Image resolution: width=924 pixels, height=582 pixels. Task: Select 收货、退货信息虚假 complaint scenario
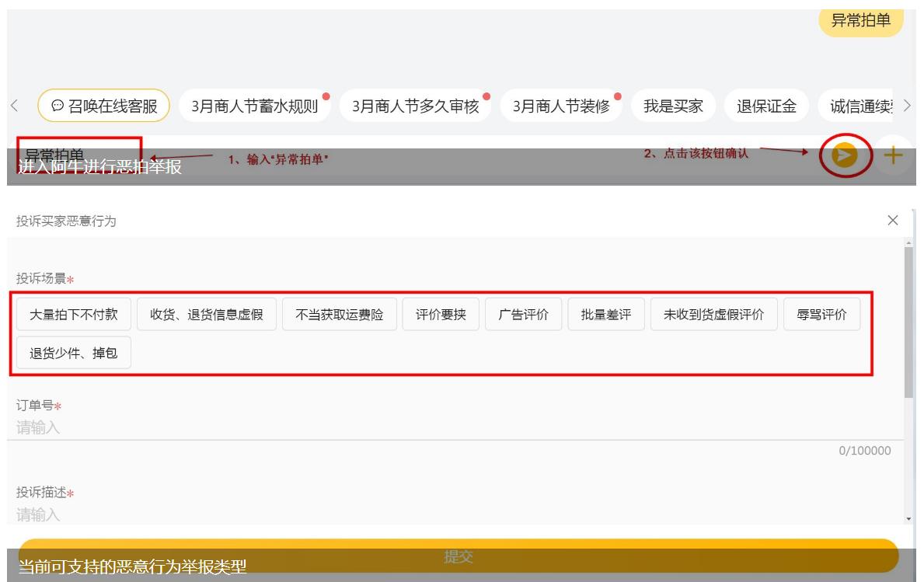pyautogui.click(x=206, y=315)
